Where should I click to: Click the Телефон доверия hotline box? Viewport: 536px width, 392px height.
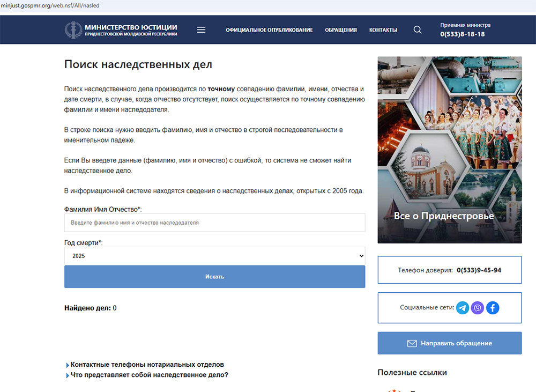pos(449,270)
